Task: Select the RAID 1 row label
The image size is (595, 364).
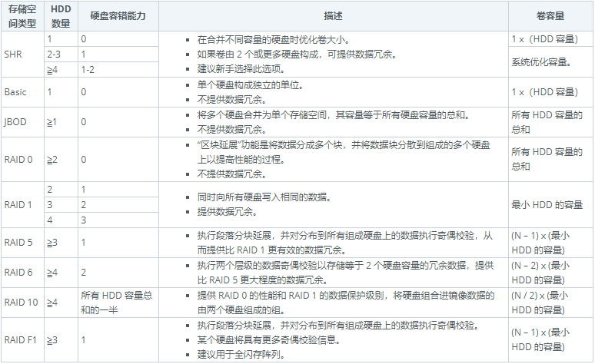Action: [x=22, y=205]
